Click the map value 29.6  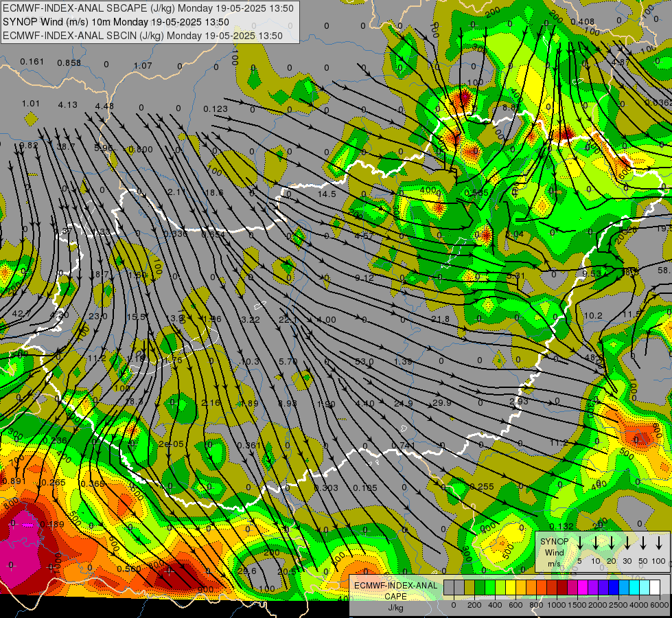tap(247, 571)
